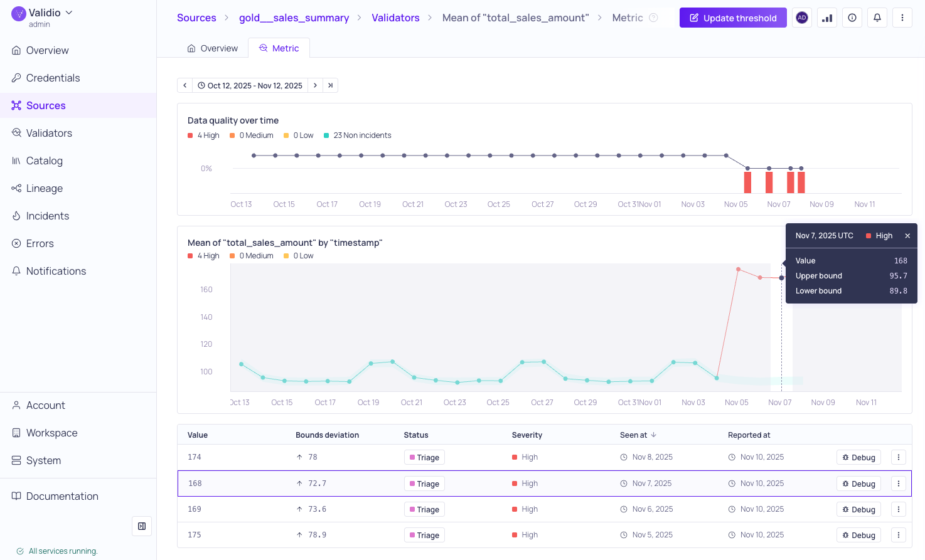
Task: Toggle 0 Medium legend in Data quality chart
Action: point(252,135)
